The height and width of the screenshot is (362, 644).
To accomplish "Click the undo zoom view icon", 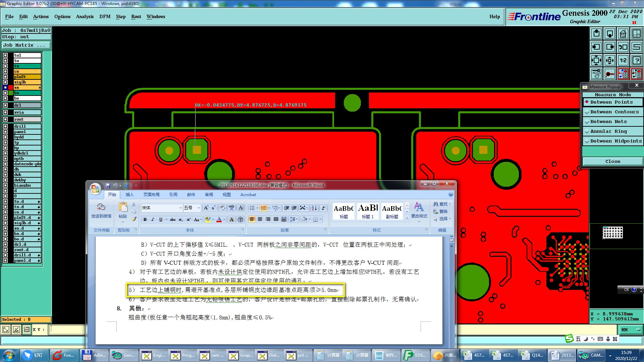I will coord(623,47).
